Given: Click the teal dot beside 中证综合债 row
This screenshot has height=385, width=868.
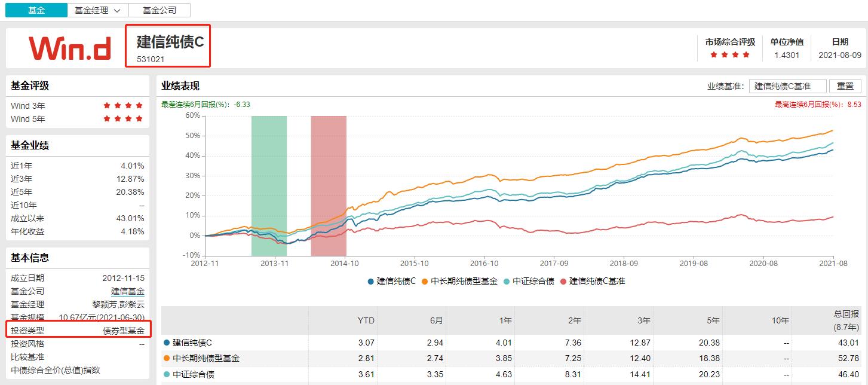Looking at the screenshot, I should pyautogui.click(x=167, y=374).
